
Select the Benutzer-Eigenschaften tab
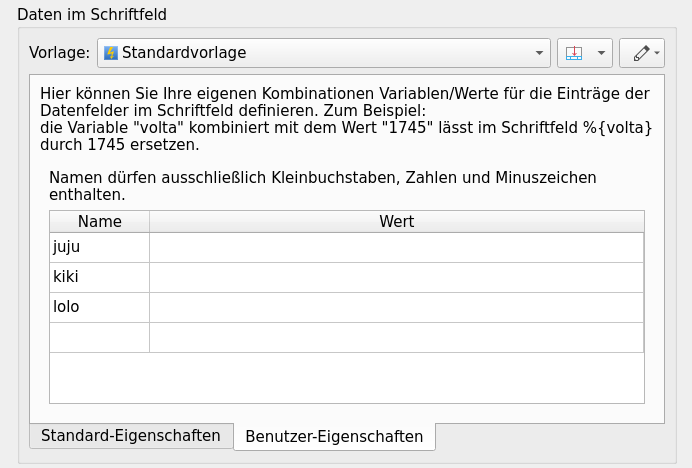334,437
